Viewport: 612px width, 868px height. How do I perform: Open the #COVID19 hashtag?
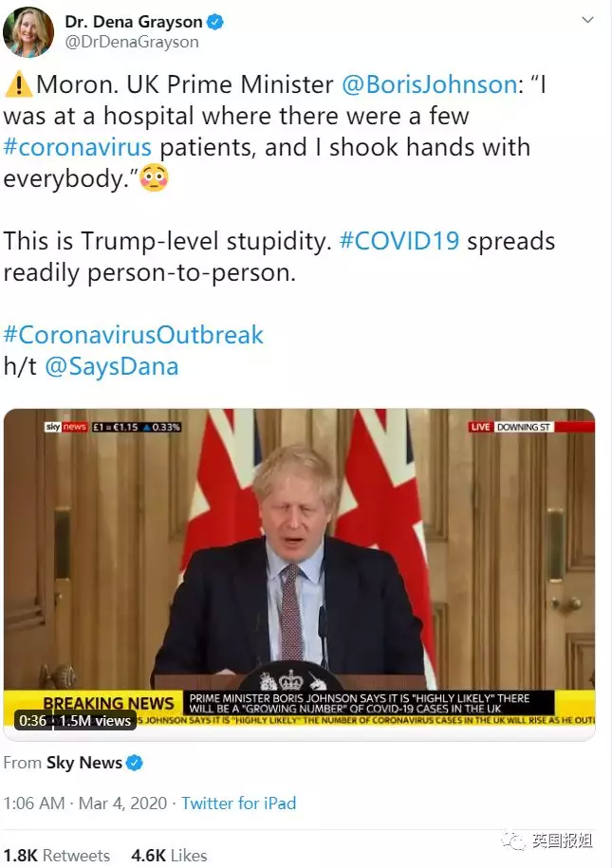click(399, 241)
